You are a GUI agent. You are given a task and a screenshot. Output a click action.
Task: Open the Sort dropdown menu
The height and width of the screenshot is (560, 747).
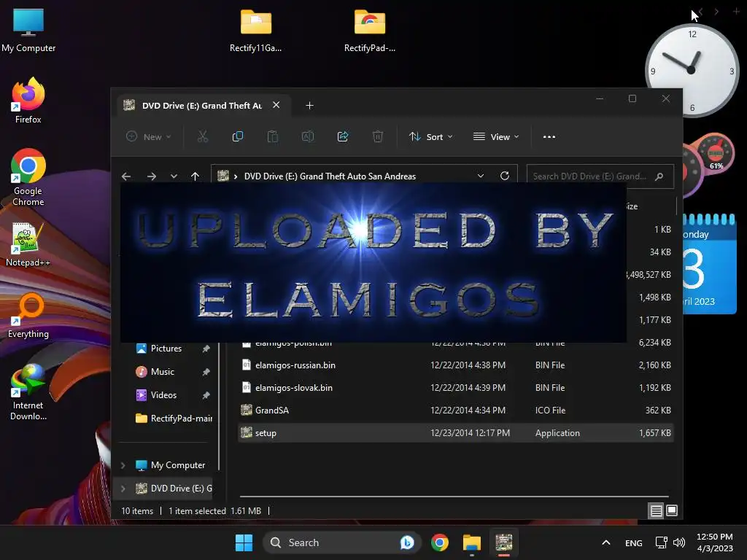coord(430,136)
